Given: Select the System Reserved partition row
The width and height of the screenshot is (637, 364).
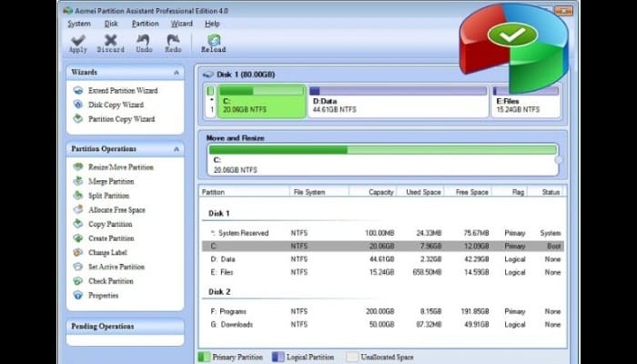Looking at the screenshot, I should click(x=383, y=233).
